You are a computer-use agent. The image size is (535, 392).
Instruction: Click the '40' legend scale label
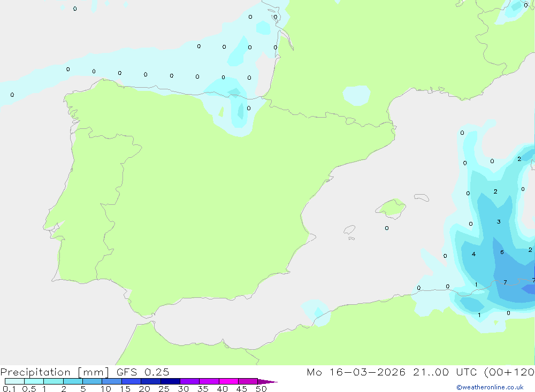click(222, 389)
